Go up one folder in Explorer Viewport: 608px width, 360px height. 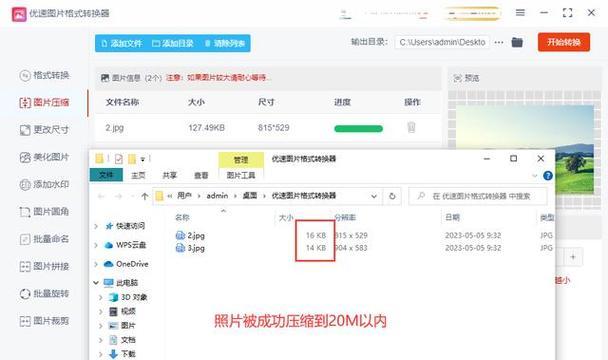point(145,196)
